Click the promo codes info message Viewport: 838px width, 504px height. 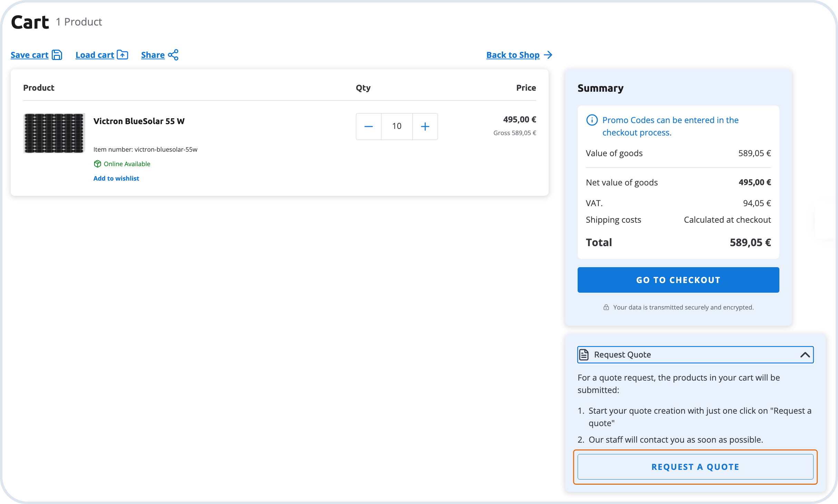(670, 126)
